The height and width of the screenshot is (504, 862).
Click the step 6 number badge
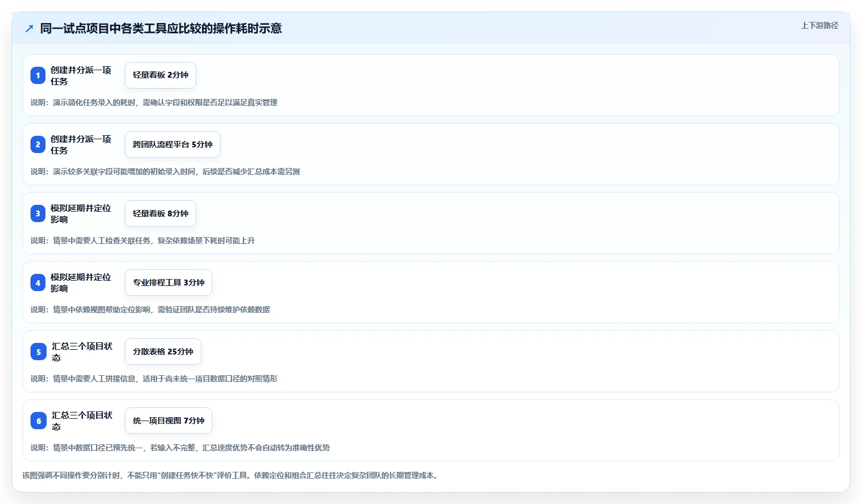pos(38,421)
